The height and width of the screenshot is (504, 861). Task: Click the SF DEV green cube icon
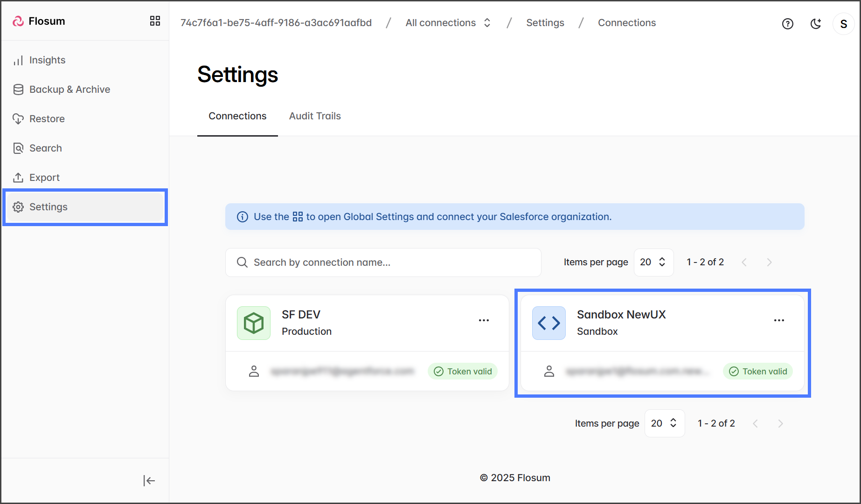(x=254, y=323)
